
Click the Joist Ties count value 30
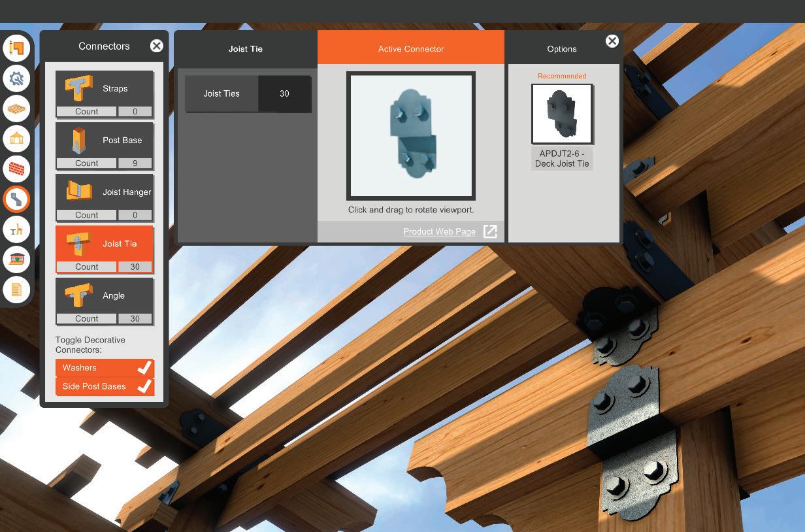[x=284, y=93]
